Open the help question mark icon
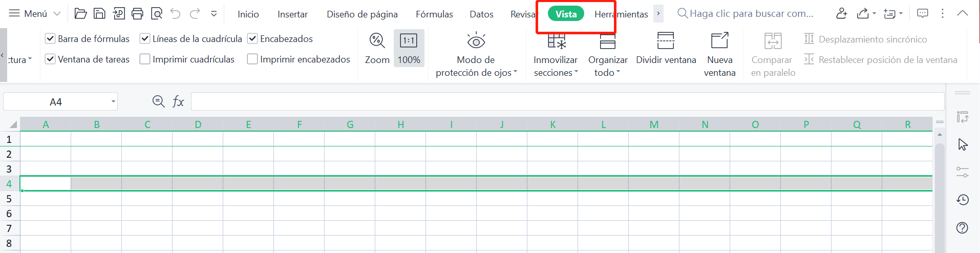The width and height of the screenshot is (980, 253). (962, 228)
